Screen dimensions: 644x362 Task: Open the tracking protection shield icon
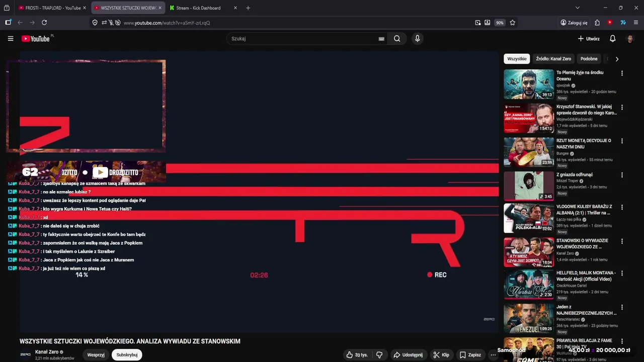pyautogui.click(x=95, y=23)
